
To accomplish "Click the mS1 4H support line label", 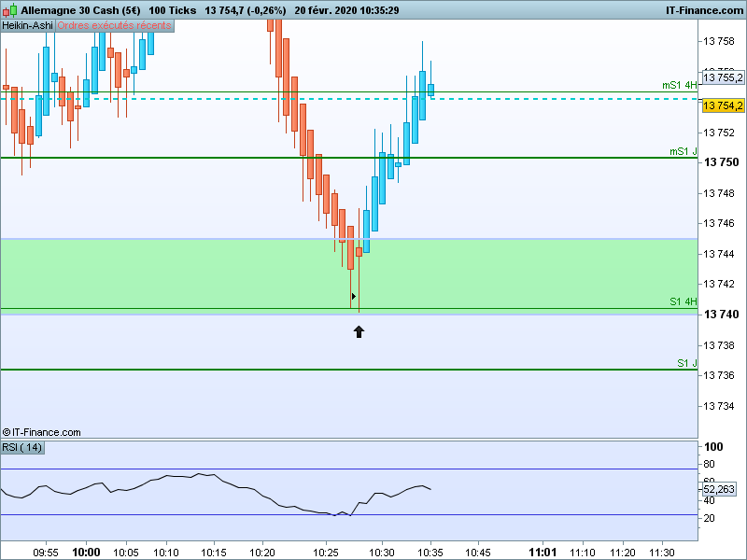I will tap(680, 85).
